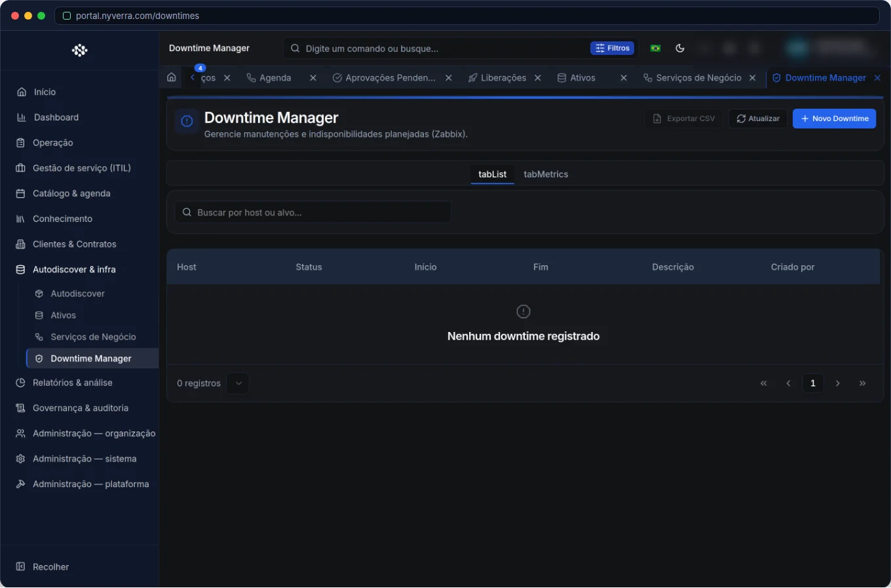Change language via Brazil flag icon

click(655, 48)
